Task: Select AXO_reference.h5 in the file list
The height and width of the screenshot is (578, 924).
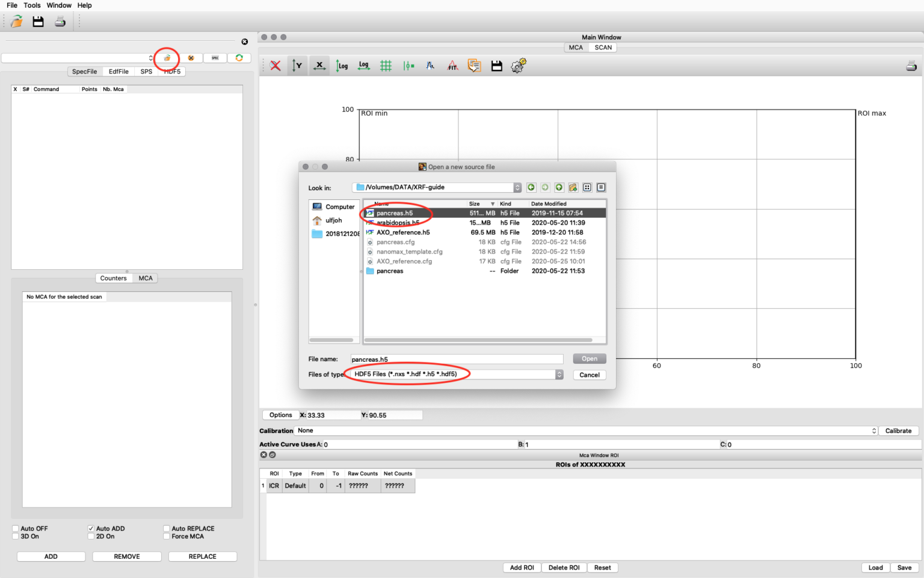Action: (x=403, y=232)
